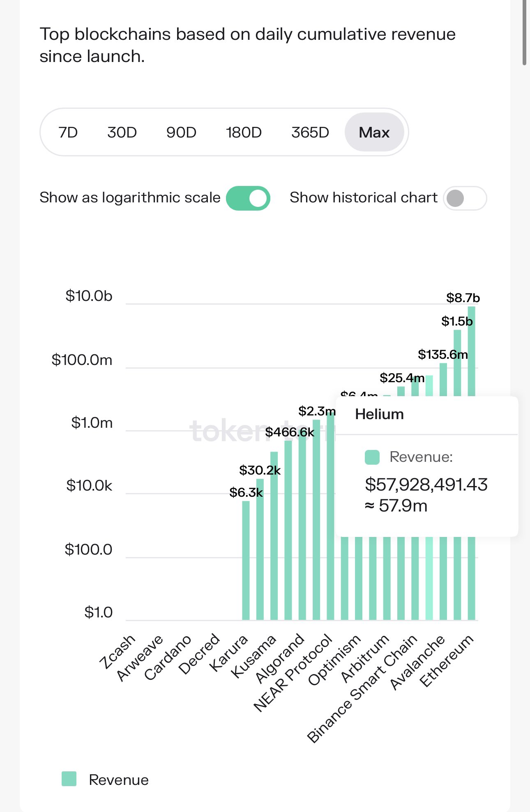Screen dimensions: 530x812
Task: Select the 7D time range tab
Action: [68, 133]
